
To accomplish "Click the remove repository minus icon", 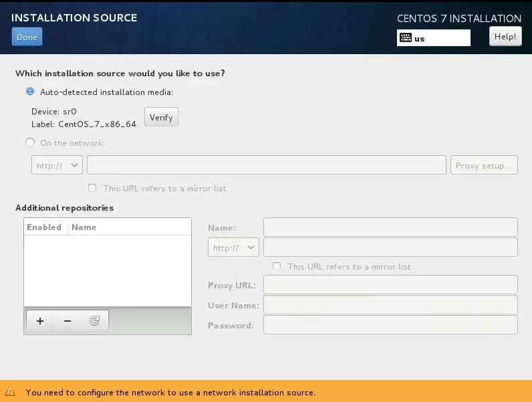I will [x=68, y=321].
